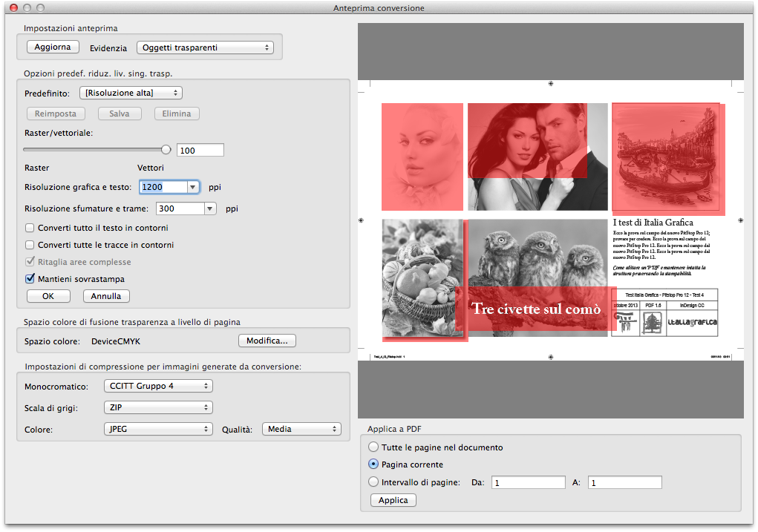Expand Risoluzione grafica e testo combo arrow
The image size is (758, 532).
[193, 188]
